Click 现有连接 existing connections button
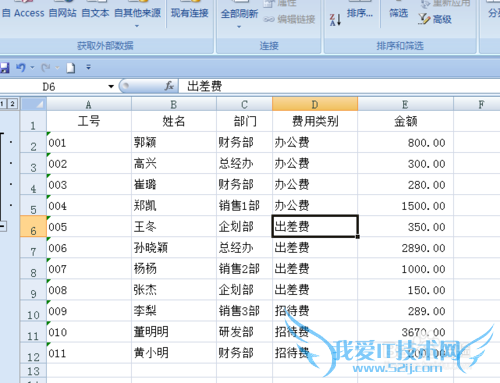500x383 pixels. click(190, 13)
